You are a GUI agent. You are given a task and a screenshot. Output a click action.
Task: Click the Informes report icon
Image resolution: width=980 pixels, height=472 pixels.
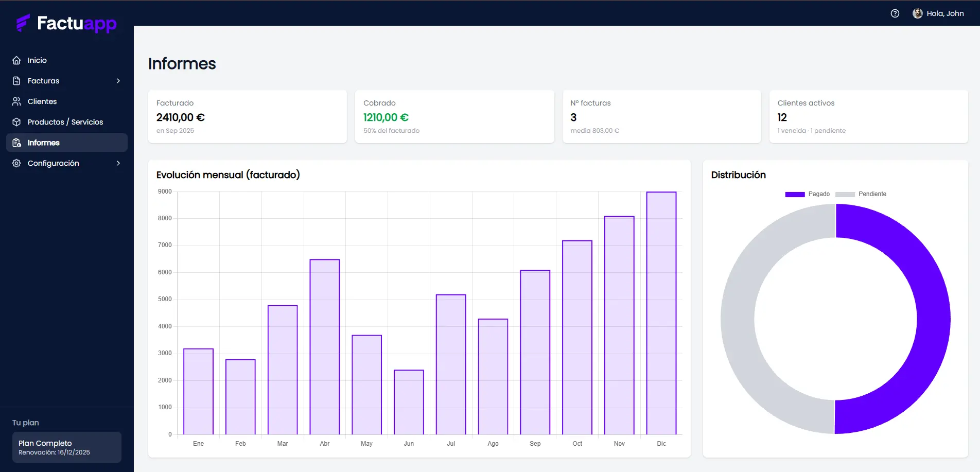click(x=16, y=143)
